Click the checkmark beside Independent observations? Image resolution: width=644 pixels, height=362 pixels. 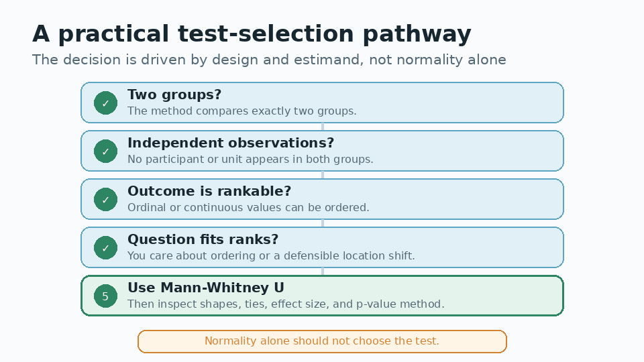point(105,151)
